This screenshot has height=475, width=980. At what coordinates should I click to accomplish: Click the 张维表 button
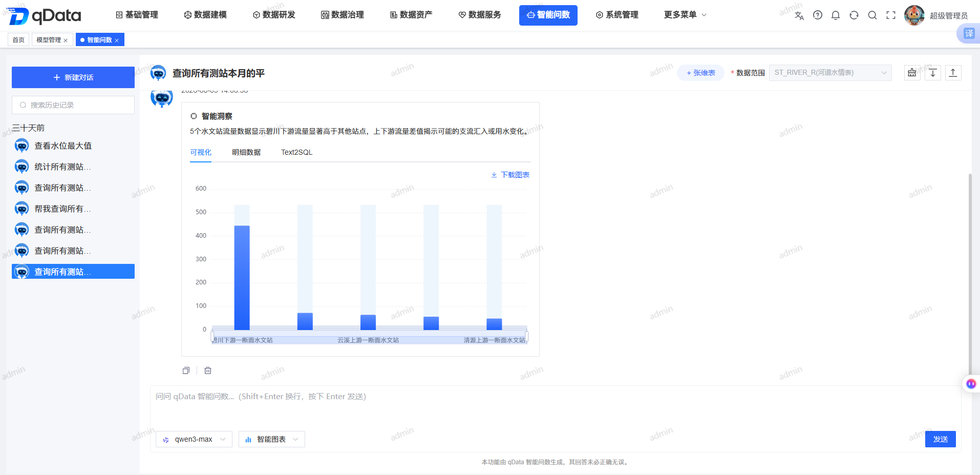pos(700,73)
